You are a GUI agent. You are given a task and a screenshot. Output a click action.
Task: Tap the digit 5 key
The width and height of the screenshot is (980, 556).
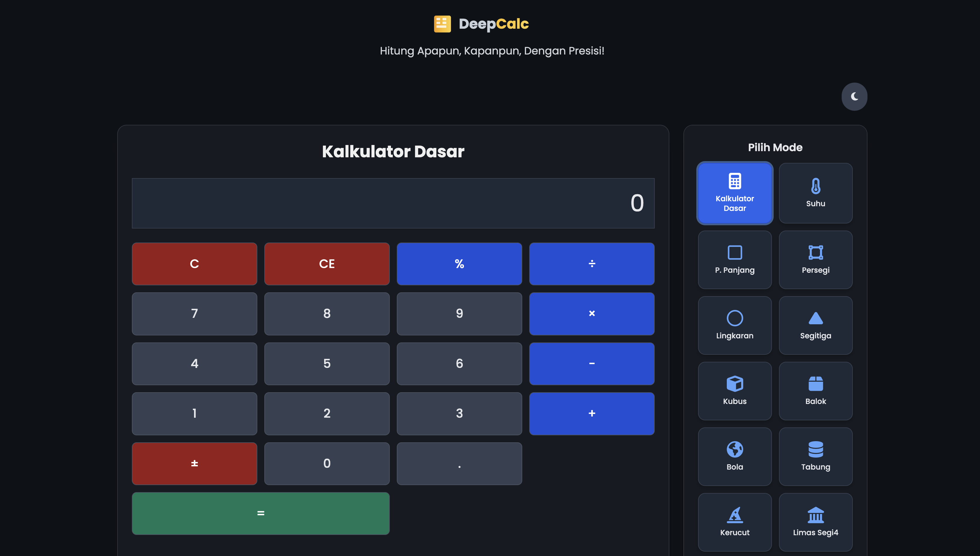pyautogui.click(x=327, y=364)
